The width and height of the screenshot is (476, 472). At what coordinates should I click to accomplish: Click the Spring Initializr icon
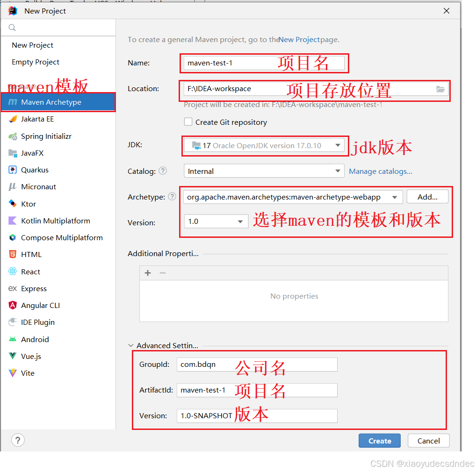pos(13,136)
